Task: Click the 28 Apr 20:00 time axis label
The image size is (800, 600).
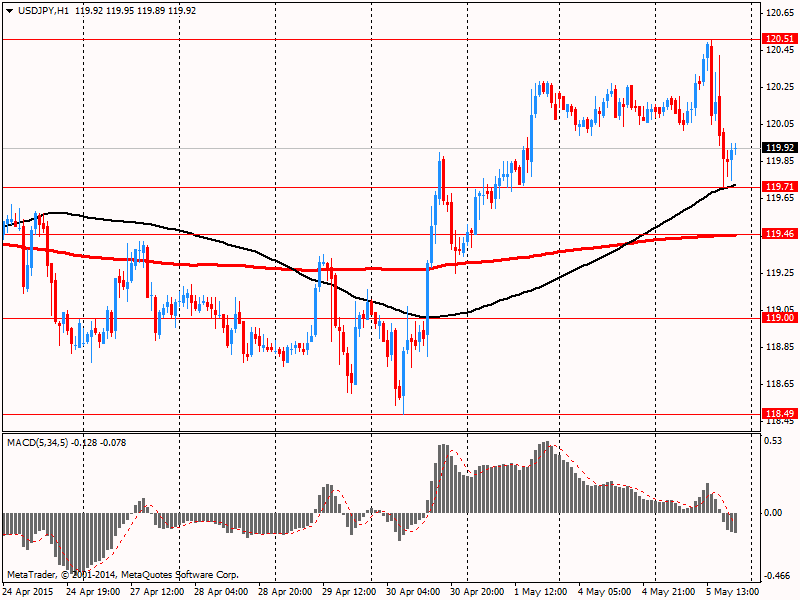Action: click(285, 592)
